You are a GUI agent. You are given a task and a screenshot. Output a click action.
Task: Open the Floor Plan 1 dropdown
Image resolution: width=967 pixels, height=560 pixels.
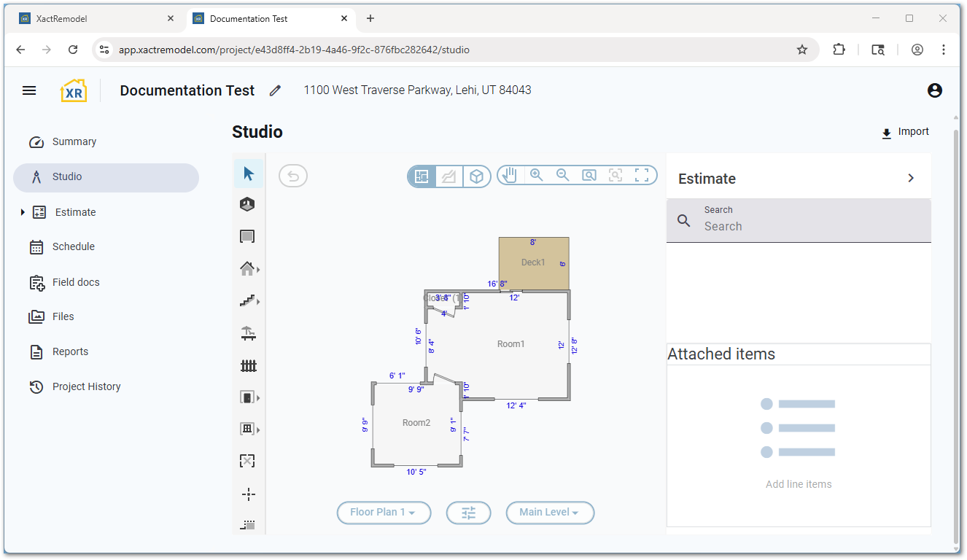tap(383, 513)
